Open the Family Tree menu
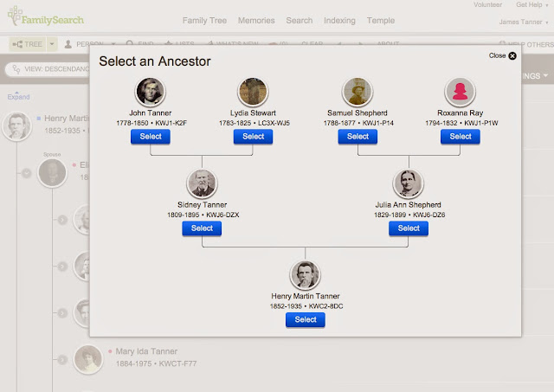This screenshot has width=554, height=392. pyautogui.click(x=204, y=21)
